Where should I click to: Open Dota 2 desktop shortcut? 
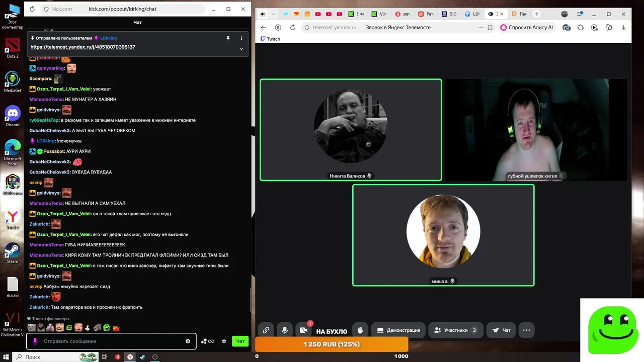pyautogui.click(x=13, y=47)
